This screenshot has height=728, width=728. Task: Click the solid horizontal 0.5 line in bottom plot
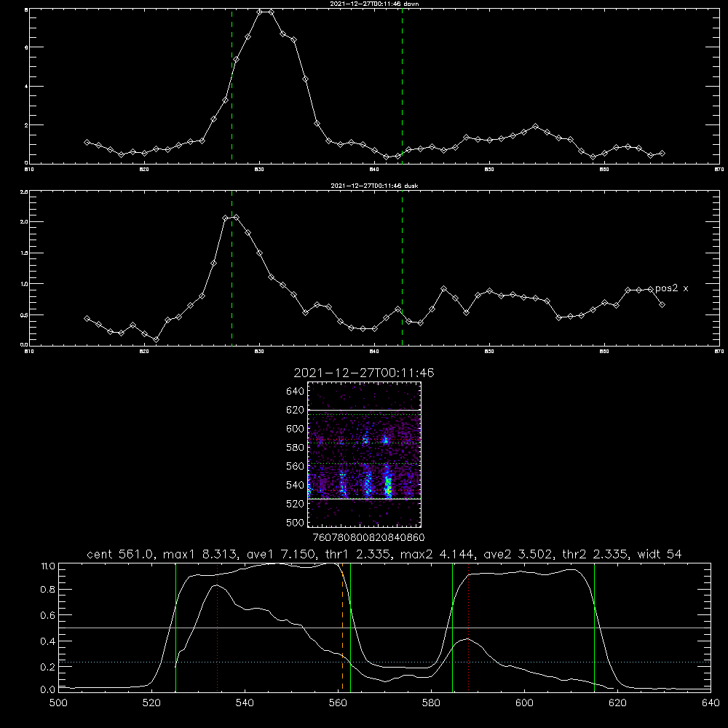click(x=384, y=628)
